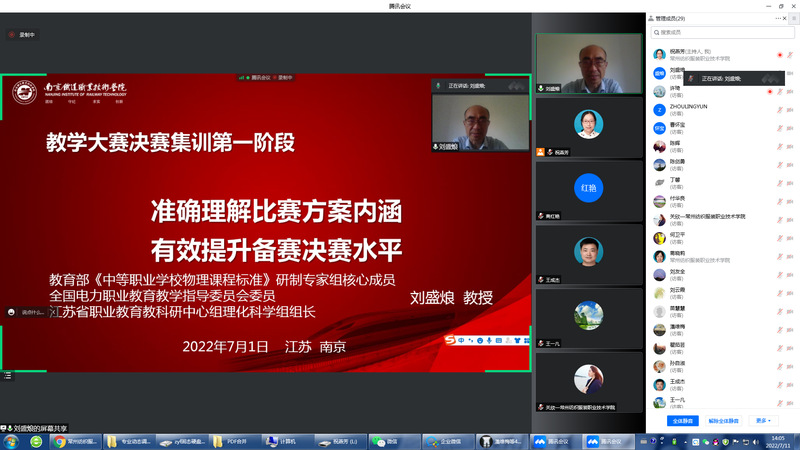Open the more options ellipsis in member panel
This screenshot has height=450, width=800.
click(779, 19)
